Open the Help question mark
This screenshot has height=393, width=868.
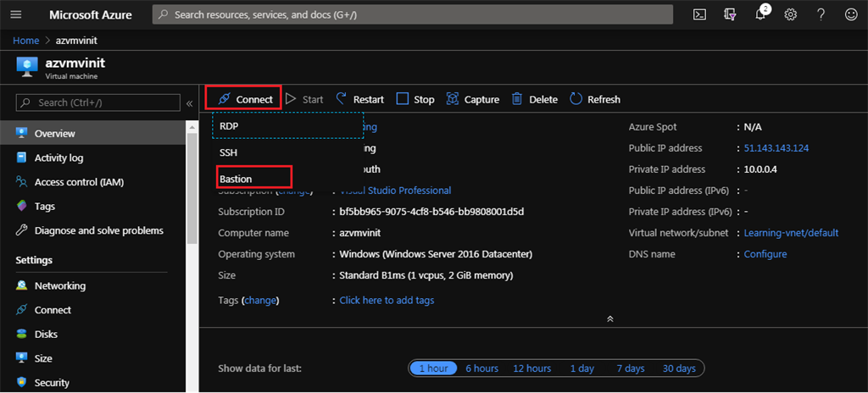pos(821,15)
